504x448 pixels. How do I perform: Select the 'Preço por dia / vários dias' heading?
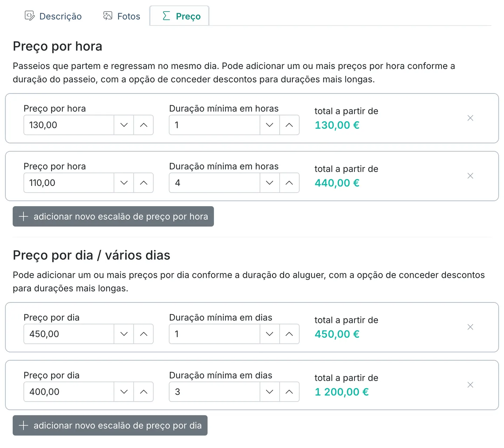[91, 255]
